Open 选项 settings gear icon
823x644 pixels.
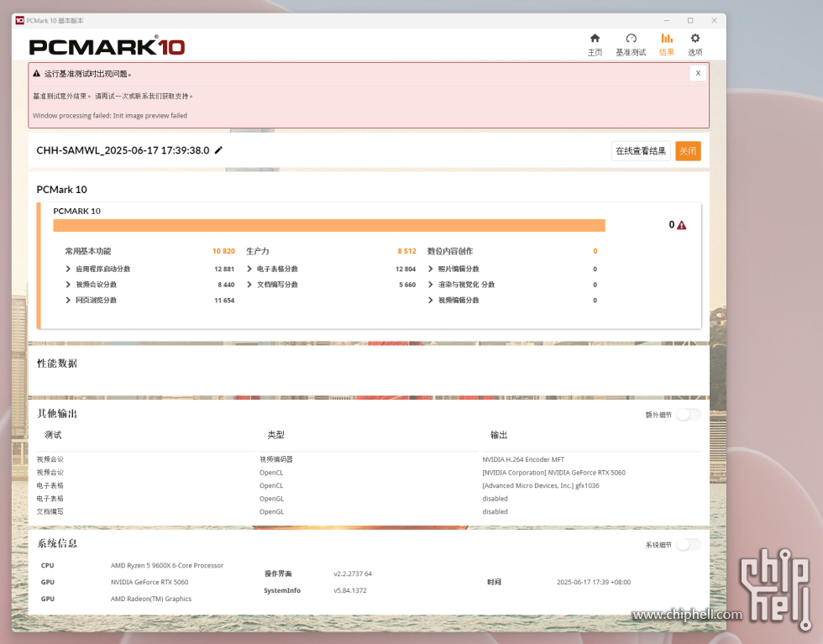coord(695,39)
